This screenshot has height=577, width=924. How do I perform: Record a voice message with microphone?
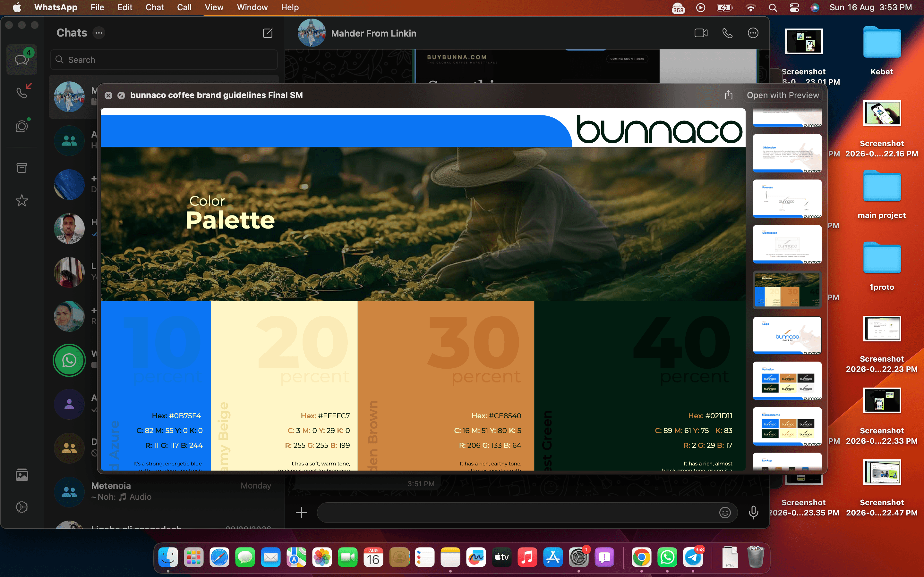753,513
